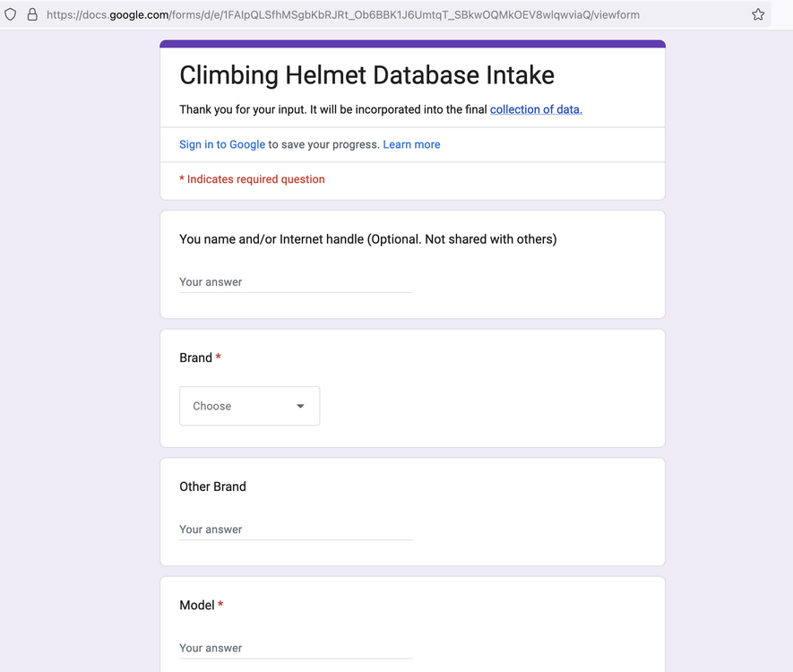Image resolution: width=793 pixels, height=672 pixels.
Task: Focus the Model answer field
Action: [296, 648]
